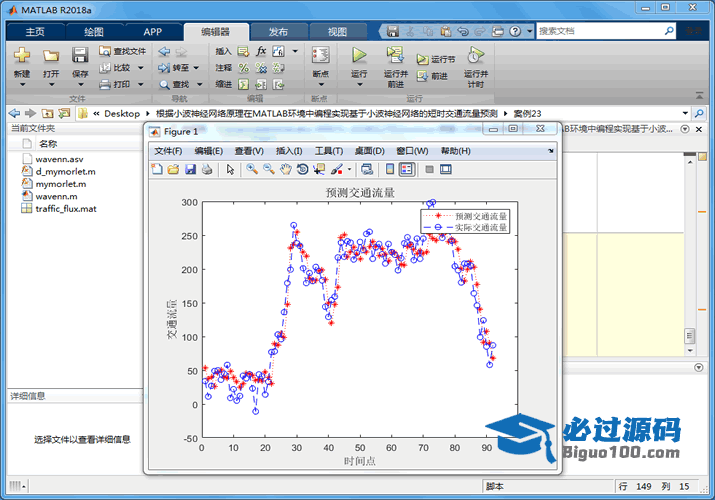Click the undo icon in quick access toolbar

[x=463, y=31]
